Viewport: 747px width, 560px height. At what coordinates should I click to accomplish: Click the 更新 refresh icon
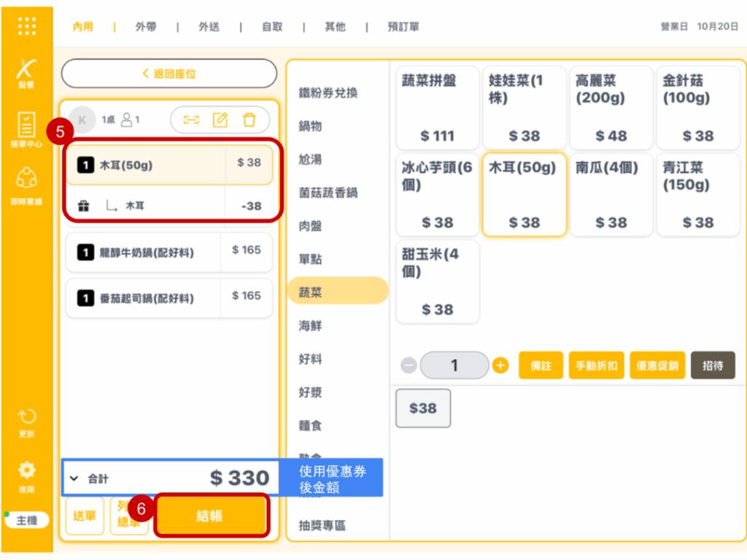tap(26, 421)
